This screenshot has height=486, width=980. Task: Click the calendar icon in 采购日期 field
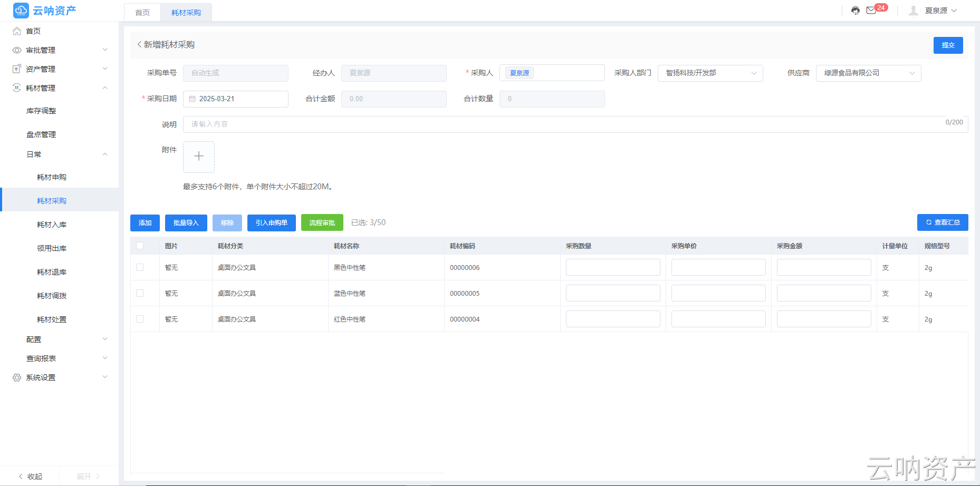(193, 99)
